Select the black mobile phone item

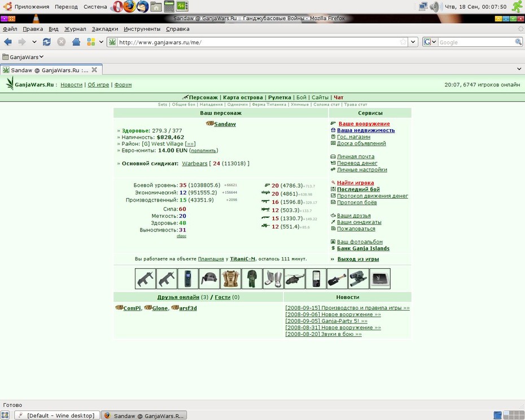click(316, 278)
